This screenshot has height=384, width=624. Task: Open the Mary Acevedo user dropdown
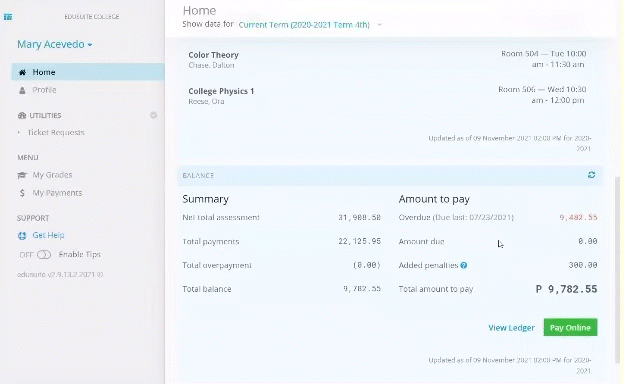coord(55,44)
